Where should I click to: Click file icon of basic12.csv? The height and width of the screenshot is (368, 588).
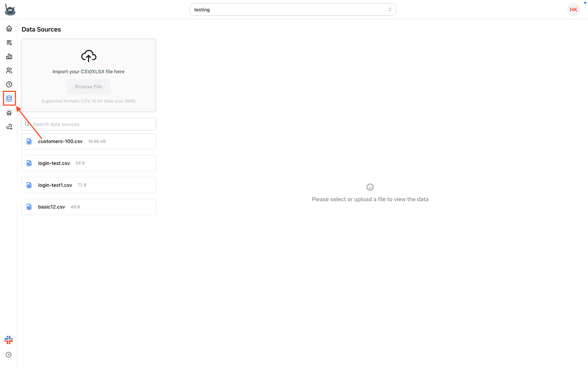point(29,207)
